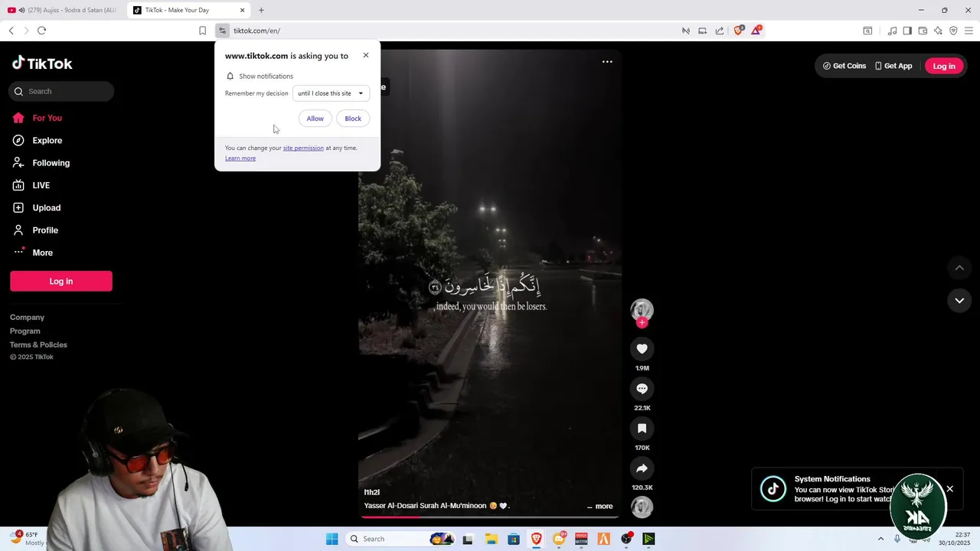980x551 pixels.
Task: Open Terms & Policies footer link
Action: pyautogui.click(x=38, y=345)
